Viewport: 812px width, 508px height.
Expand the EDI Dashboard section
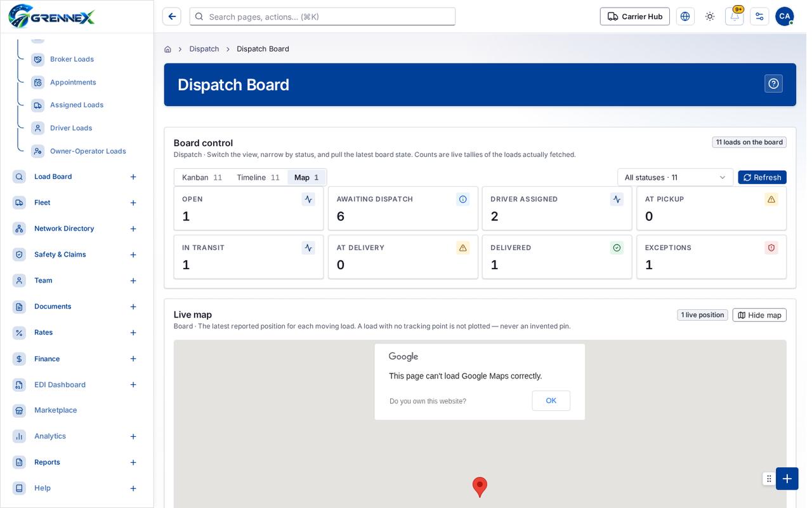133,385
